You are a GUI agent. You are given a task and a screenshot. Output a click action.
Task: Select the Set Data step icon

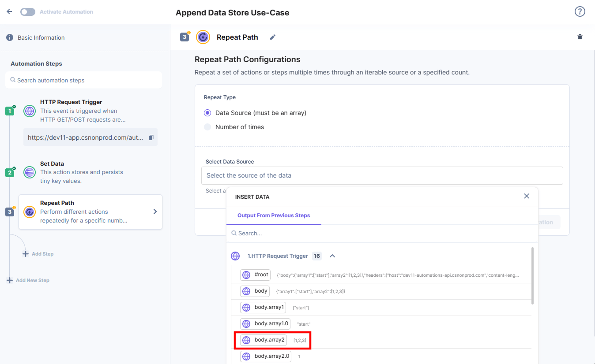[x=29, y=172]
